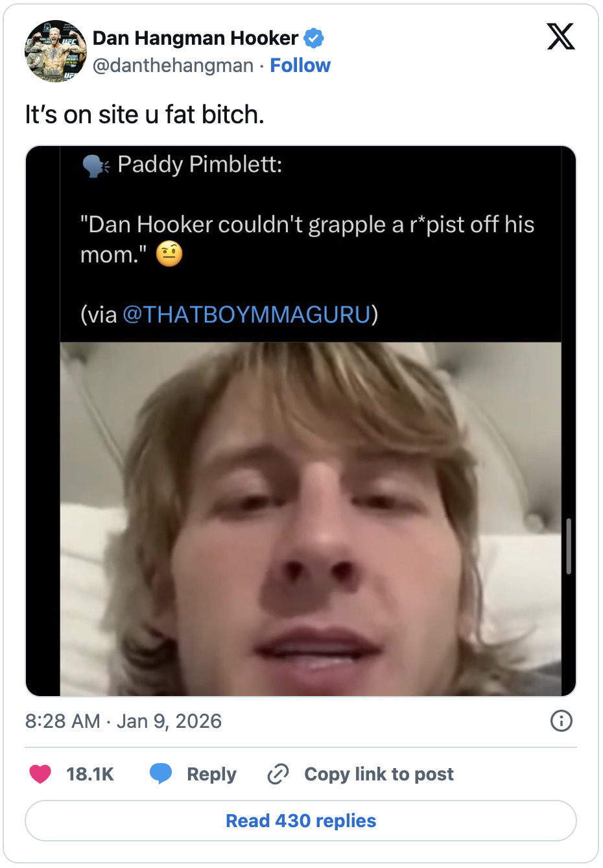Follow the @danthehangman account

300,66
